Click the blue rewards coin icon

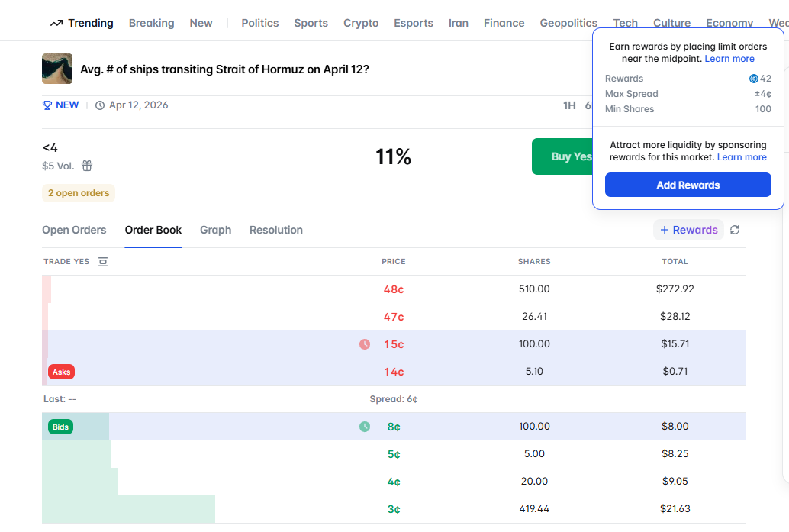click(x=754, y=79)
